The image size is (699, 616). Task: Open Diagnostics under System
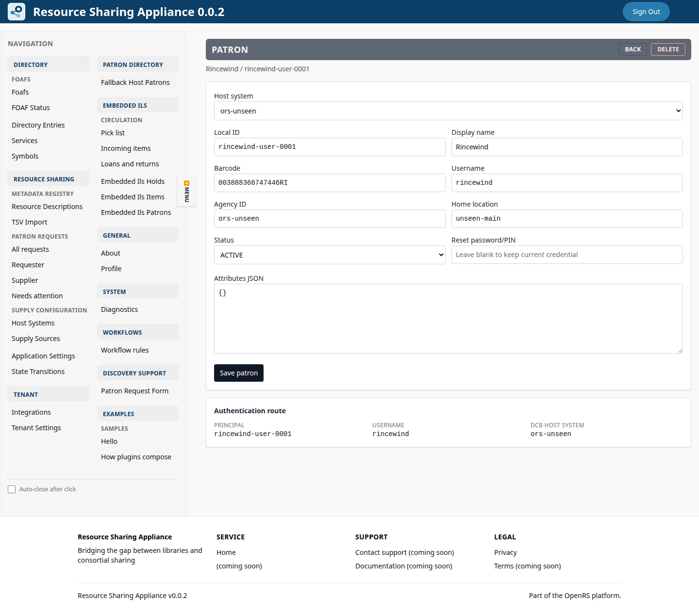point(119,309)
